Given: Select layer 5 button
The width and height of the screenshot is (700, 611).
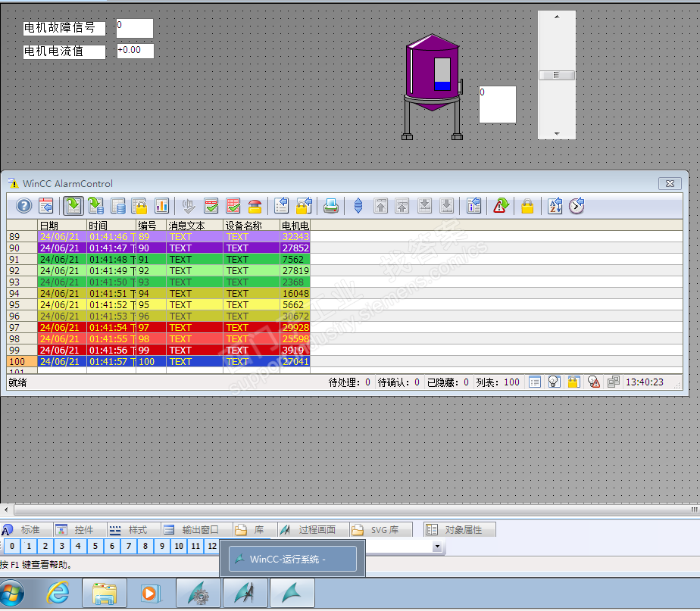Looking at the screenshot, I should click(x=95, y=546).
